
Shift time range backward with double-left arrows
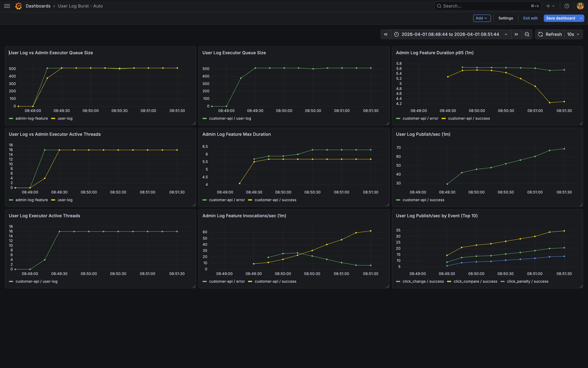pyautogui.click(x=386, y=34)
